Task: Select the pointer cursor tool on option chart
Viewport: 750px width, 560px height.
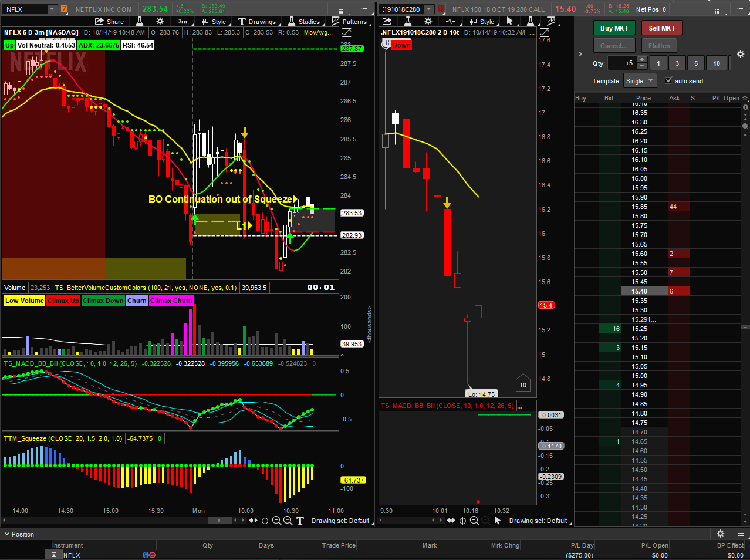Action: click(x=509, y=21)
